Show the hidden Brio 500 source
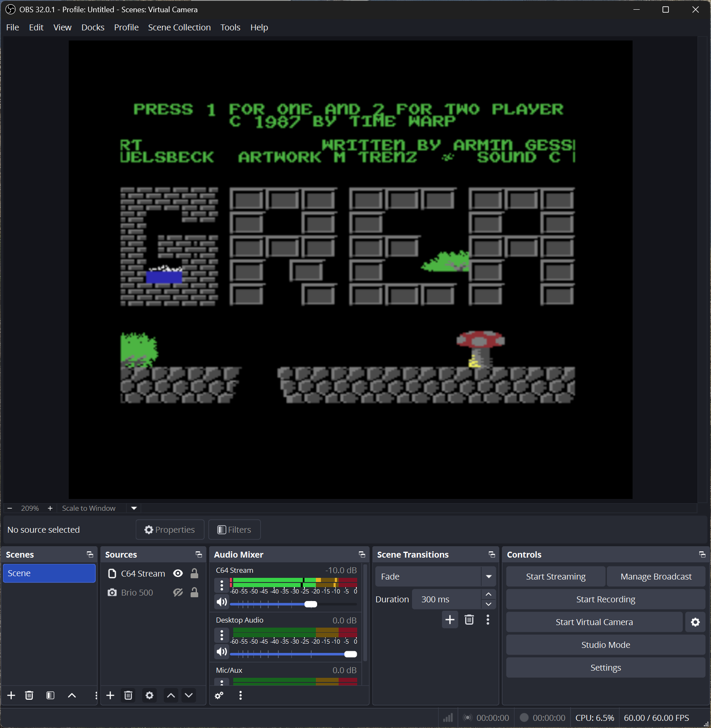Image resolution: width=711 pixels, height=728 pixels. [178, 592]
